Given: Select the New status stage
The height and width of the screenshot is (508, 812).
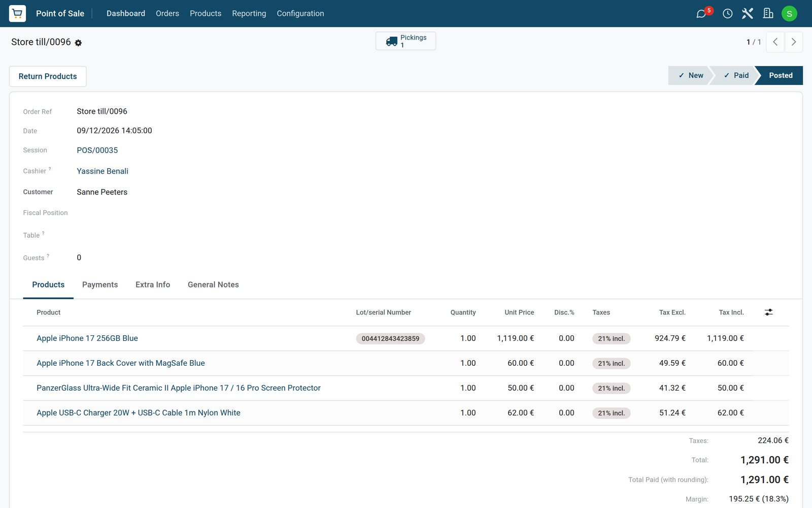Looking at the screenshot, I should tap(690, 75).
